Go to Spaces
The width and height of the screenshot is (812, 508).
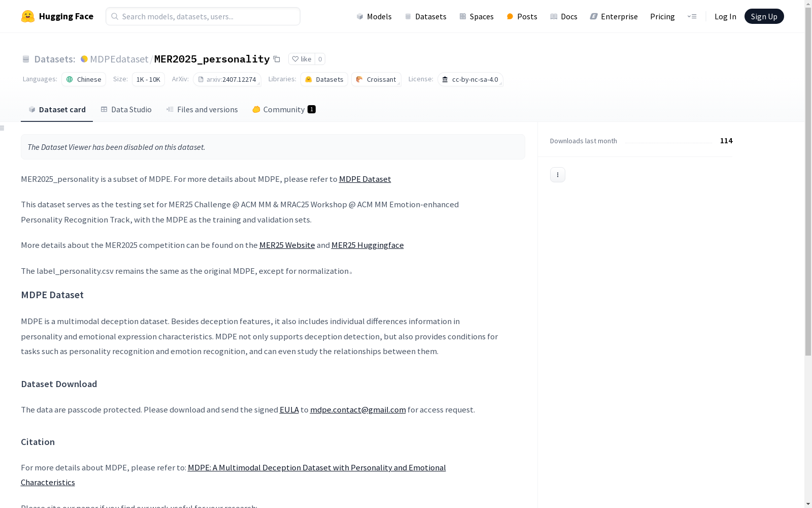click(477, 16)
